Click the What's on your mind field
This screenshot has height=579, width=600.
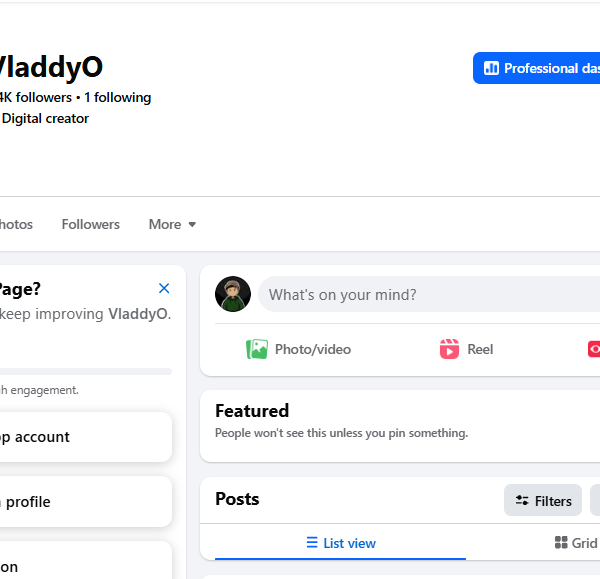(x=429, y=294)
